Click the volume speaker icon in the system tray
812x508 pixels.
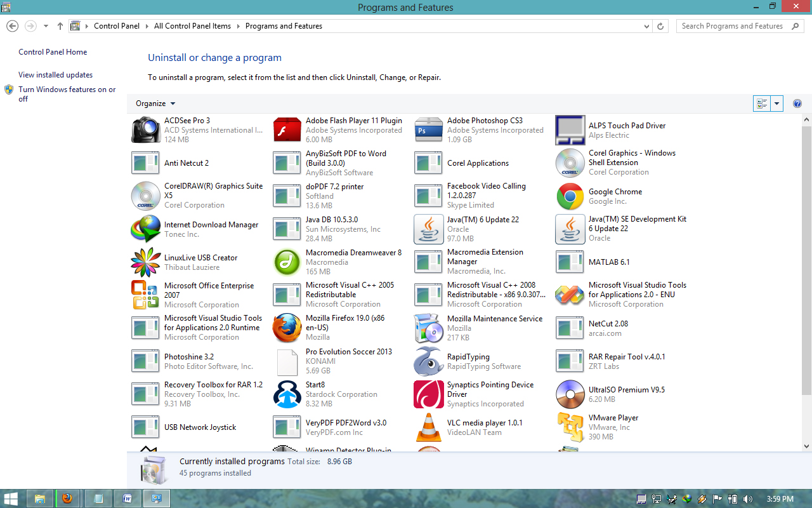point(748,499)
